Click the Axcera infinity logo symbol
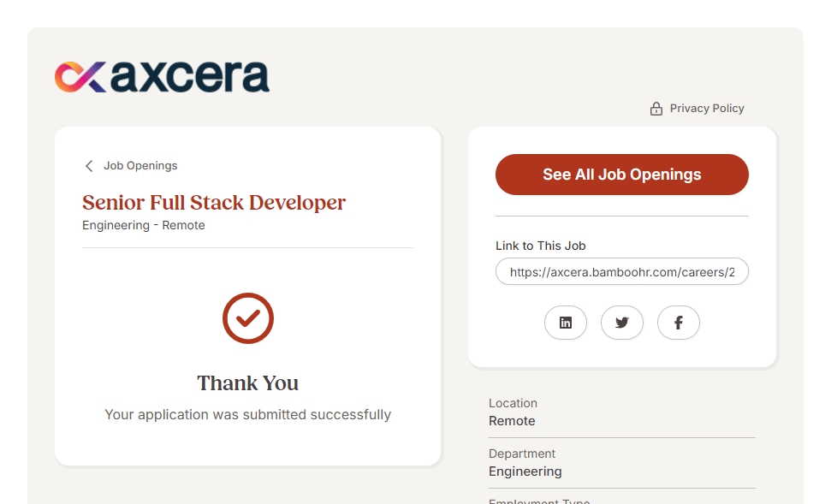The image size is (831, 504). (x=80, y=77)
